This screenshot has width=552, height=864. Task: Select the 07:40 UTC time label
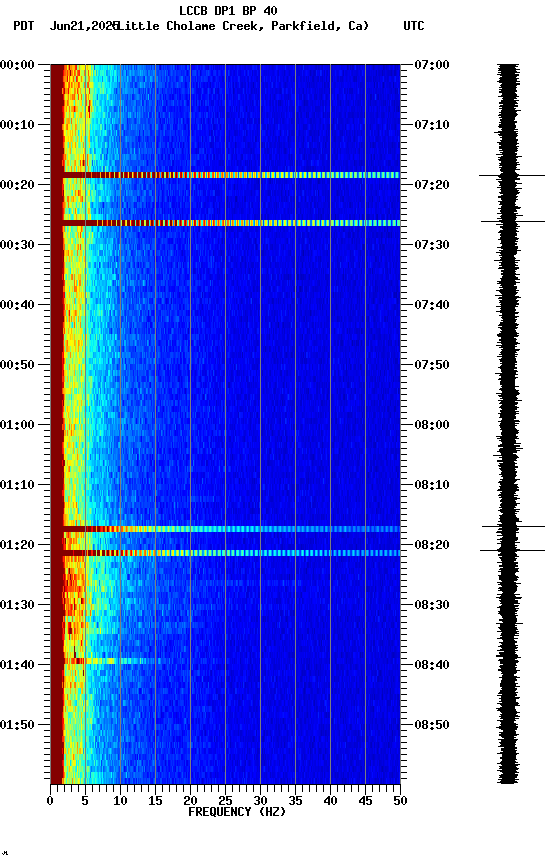432,305
